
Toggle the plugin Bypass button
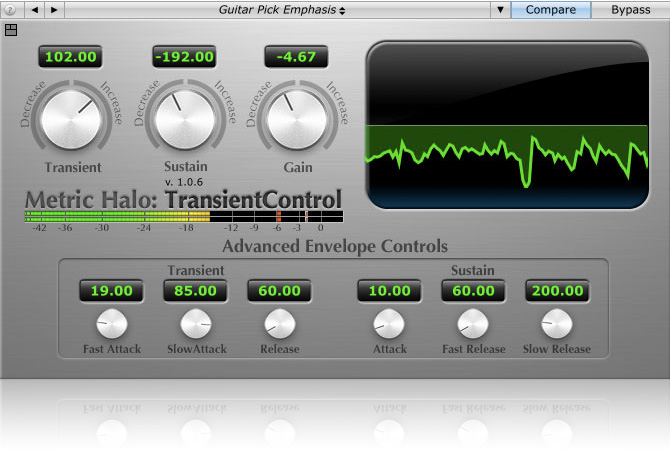pos(629,10)
